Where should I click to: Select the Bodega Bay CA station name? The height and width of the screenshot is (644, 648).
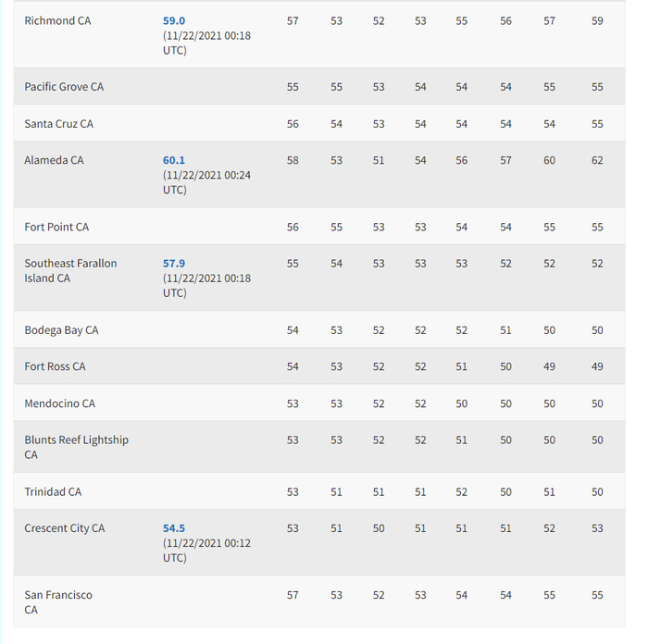tap(61, 330)
